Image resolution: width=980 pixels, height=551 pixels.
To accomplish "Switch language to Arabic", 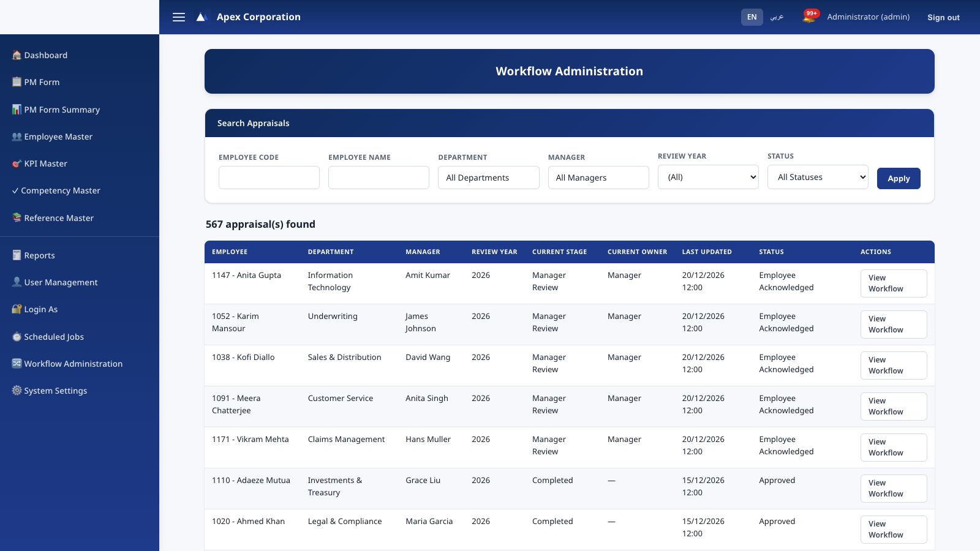I will (777, 17).
